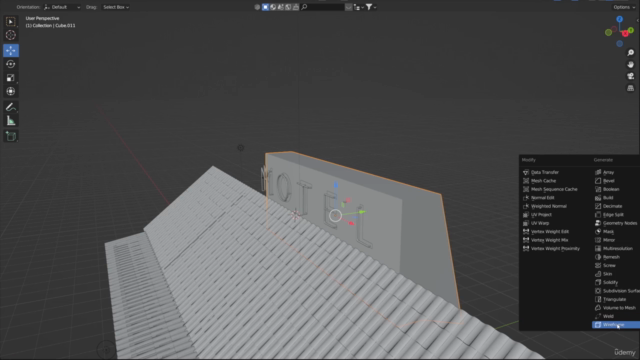Viewport: 640px width, 360px height.
Task: Activate the 3D Cursor tool
Action: click(11, 36)
